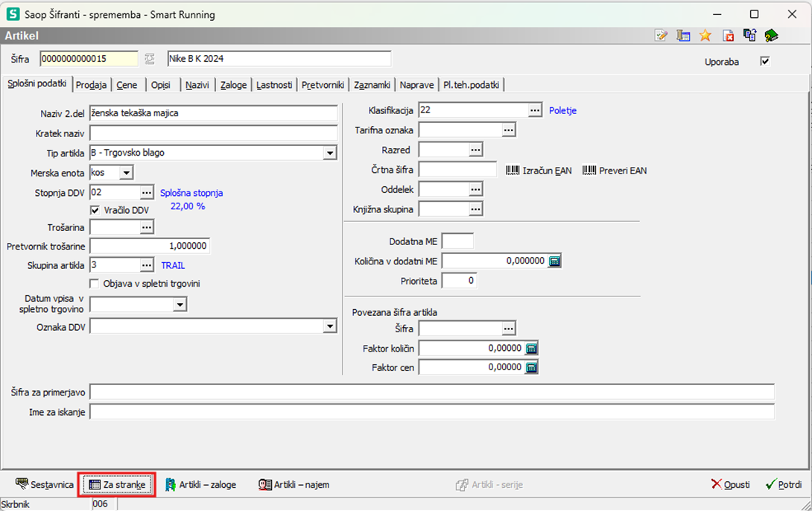Screen dimensions: 812x511
Task: Open Klasifikacija lookup ellipsis
Action: coord(535,110)
